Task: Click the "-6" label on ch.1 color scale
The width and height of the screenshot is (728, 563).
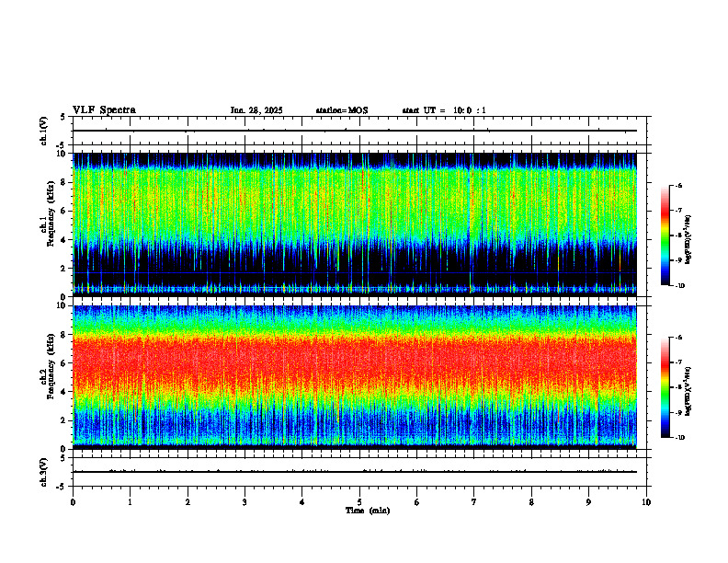Action: (678, 186)
